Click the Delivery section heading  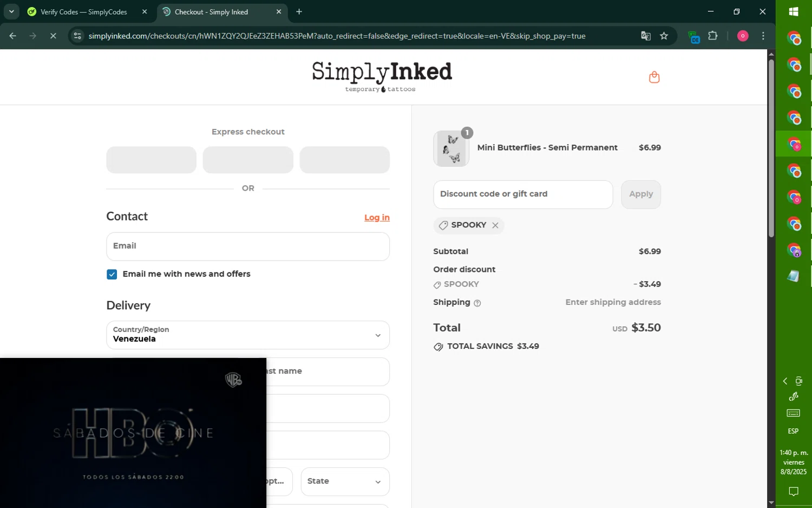128,305
